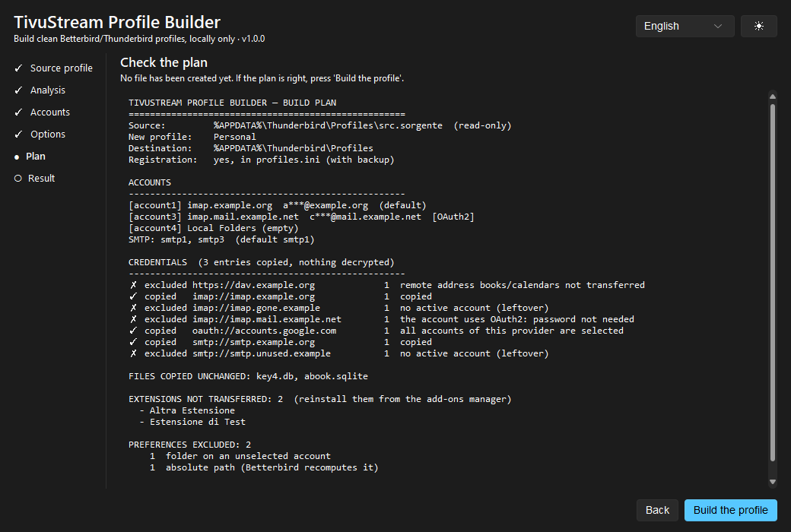Click the 'SMTP: smtp1, smtp3' line
Viewport: 791px width, 532px height.
coord(221,239)
